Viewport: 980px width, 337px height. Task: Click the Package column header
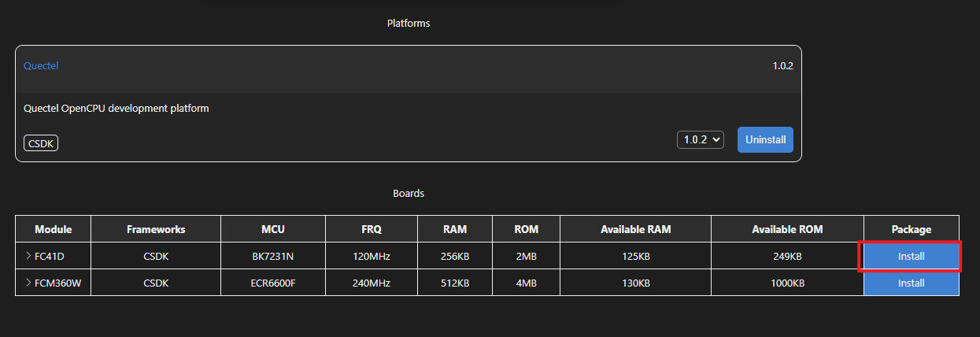point(911,229)
